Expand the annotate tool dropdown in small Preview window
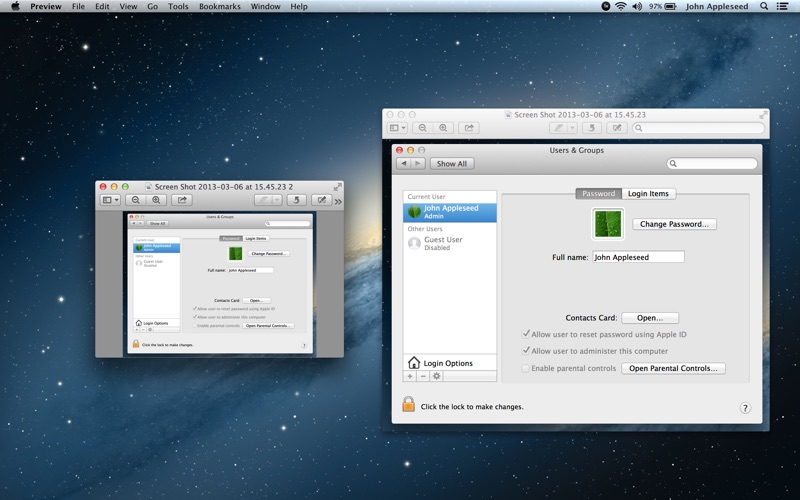The width and height of the screenshot is (800, 500). click(277, 200)
